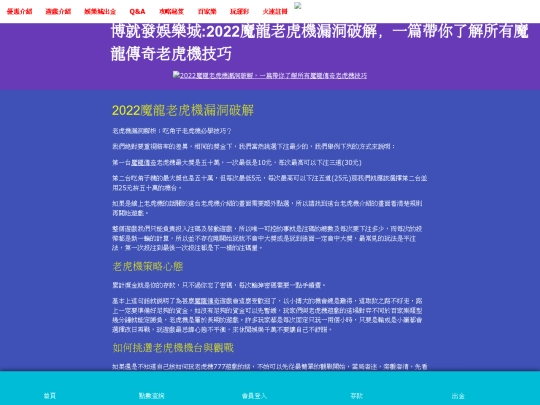Click the main page title starting 博就發娛樂城
This screenshot has width=540, height=405.
click(x=320, y=43)
